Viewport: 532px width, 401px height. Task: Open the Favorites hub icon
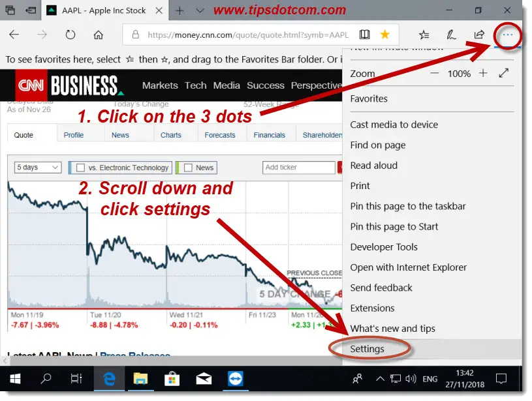[424, 35]
